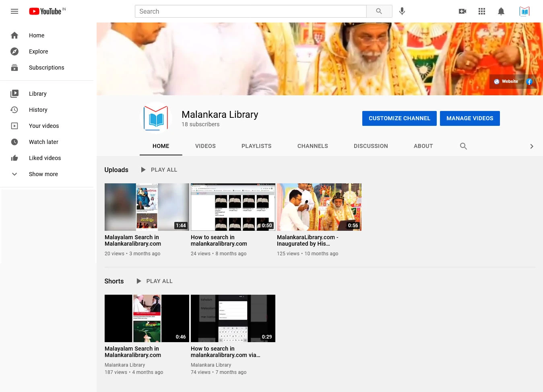Image resolution: width=543 pixels, height=392 pixels.
Task: Switch to the ABOUT tab
Action: 423,146
